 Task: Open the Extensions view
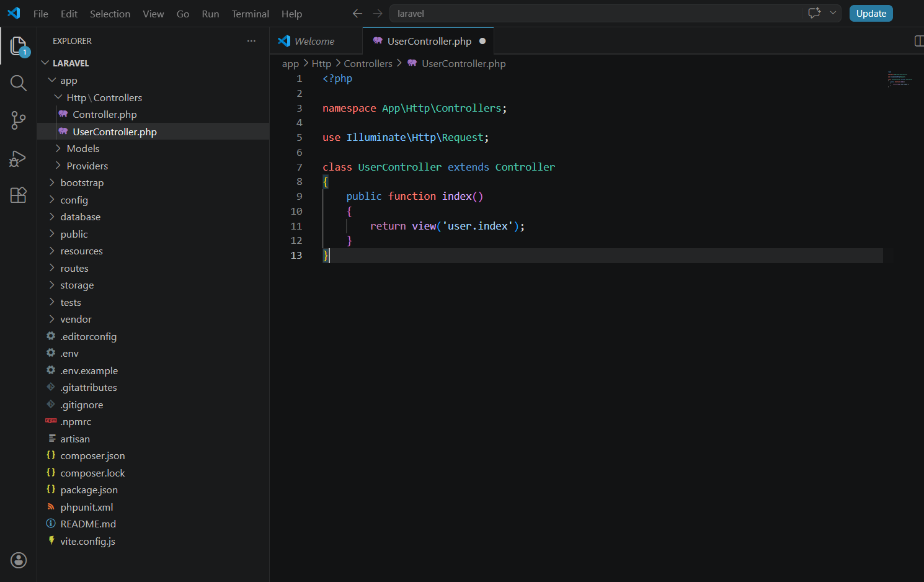point(19,195)
